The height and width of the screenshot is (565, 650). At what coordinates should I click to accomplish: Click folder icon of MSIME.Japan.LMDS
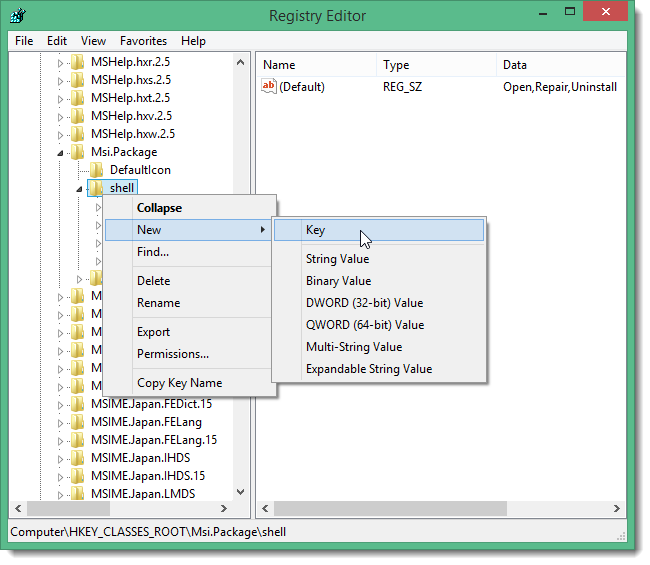pyautogui.click(x=77, y=494)
